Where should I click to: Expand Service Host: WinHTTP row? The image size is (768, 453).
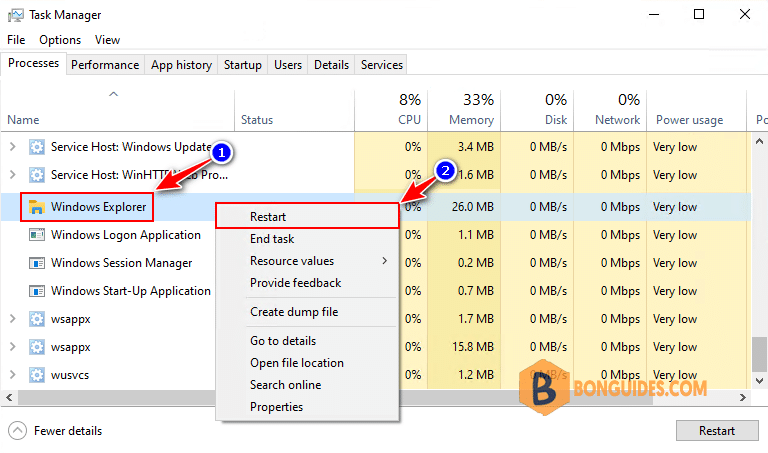(x=13, y=174)
